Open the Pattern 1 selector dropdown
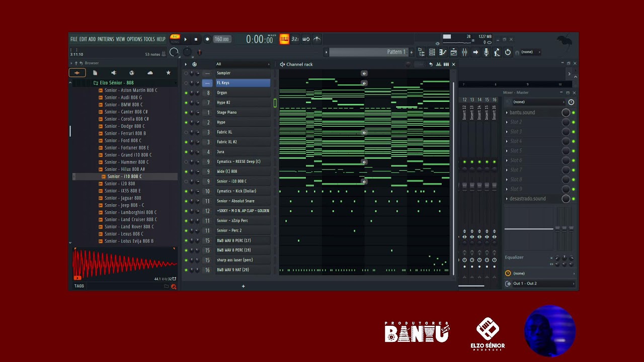 pos(369,52)
